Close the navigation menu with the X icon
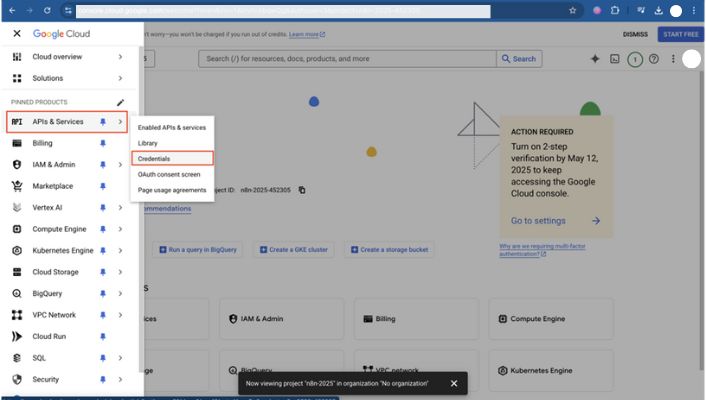706x400 pixels. point(17,33)
